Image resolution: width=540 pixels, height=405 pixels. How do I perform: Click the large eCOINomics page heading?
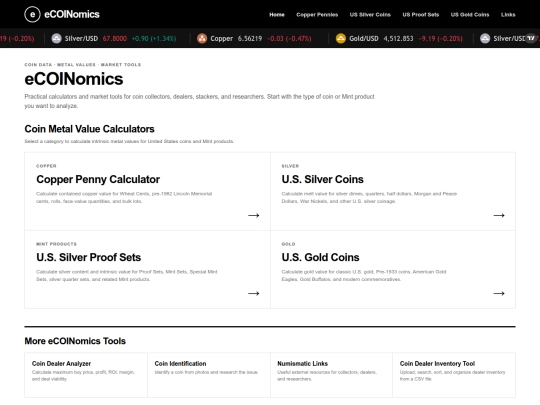[x=74, y=79]
